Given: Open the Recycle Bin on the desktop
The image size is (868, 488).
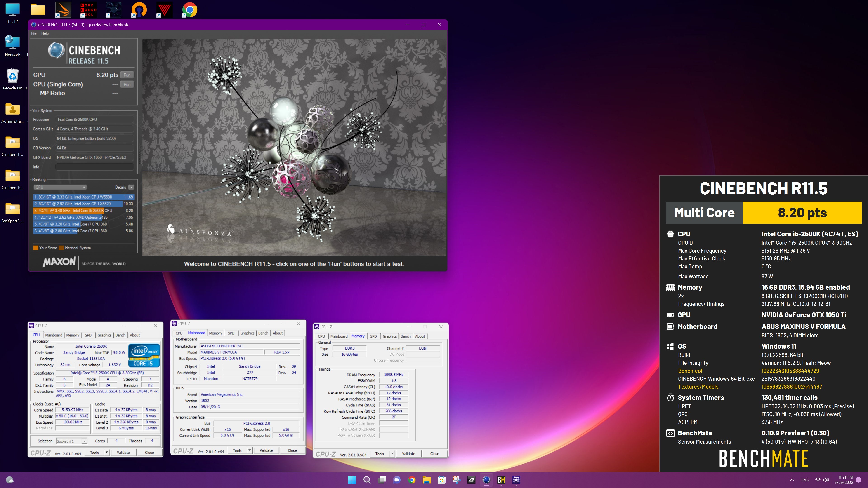Looking at the screenshot, I should (12, 80).
